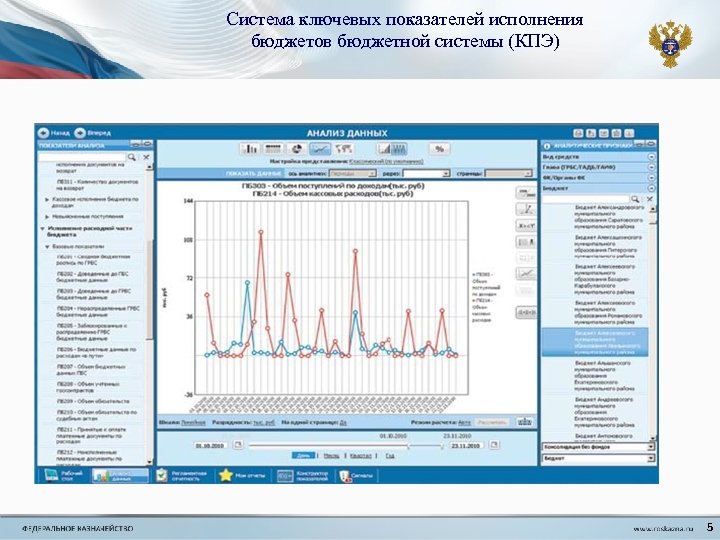Open calendar next to start date 01.10.2010
The image size is (720, 540).
[238, 445]
